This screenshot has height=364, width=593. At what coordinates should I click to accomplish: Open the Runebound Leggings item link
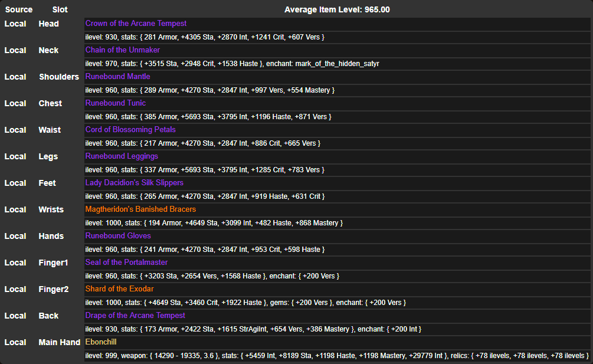[x=122, y=156]
